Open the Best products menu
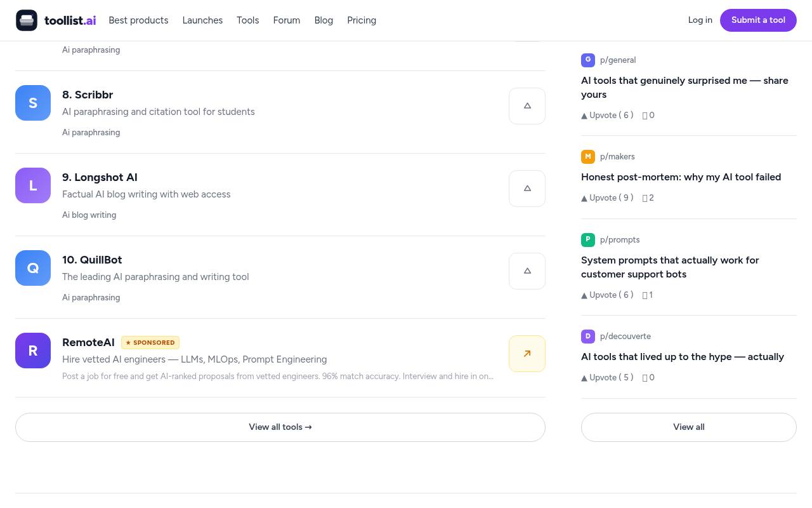The image size is (812, 508). (x=138, y=20)
